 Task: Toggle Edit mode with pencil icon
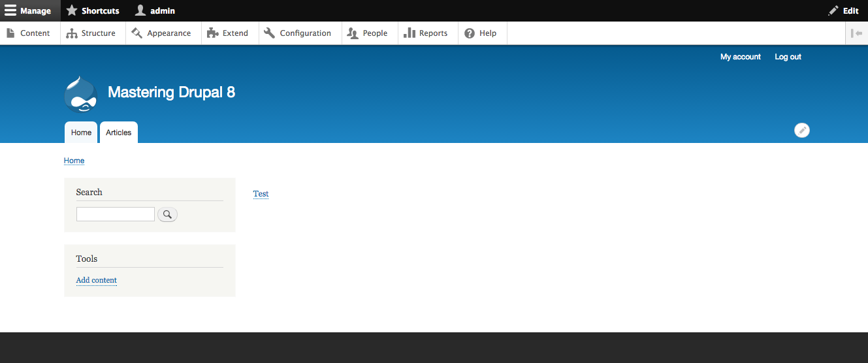click(843, 10)
